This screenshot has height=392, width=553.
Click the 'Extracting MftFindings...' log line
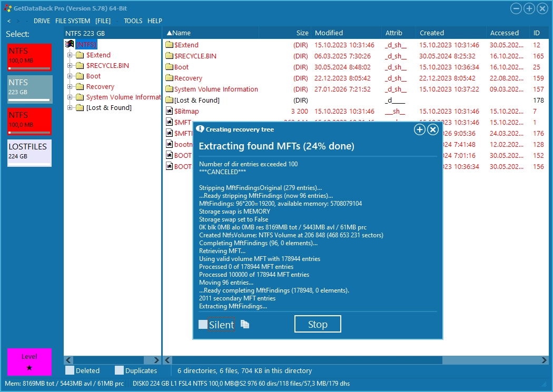[x=233, y=306]
